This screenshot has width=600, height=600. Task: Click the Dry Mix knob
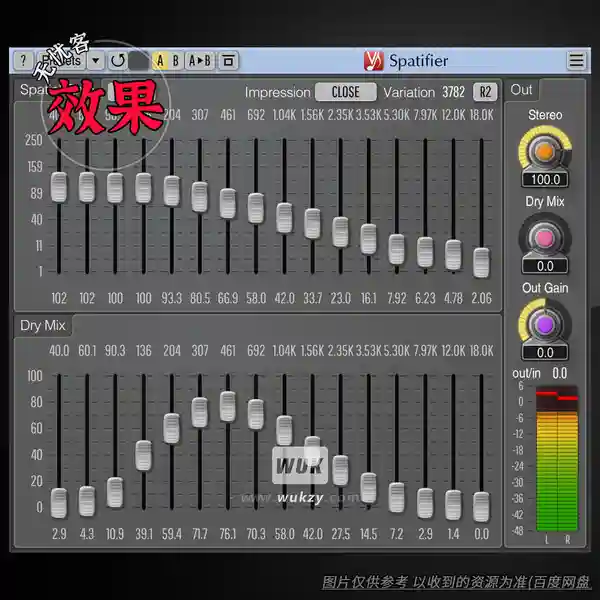[x=545, y=238]
